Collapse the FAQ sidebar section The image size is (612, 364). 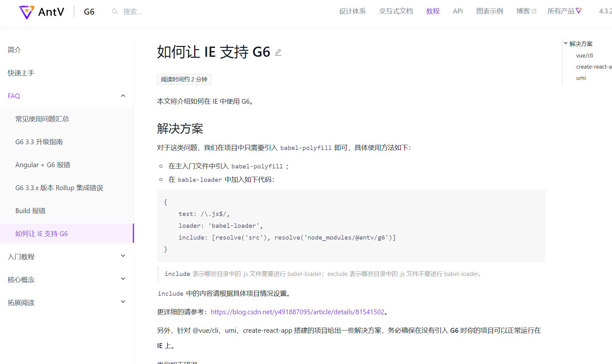point(123,96)
